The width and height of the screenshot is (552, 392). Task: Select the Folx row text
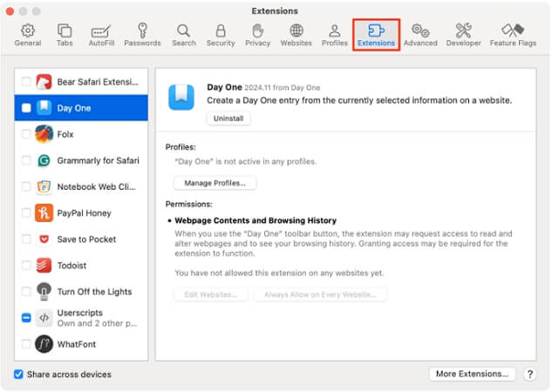click(65, 134)
